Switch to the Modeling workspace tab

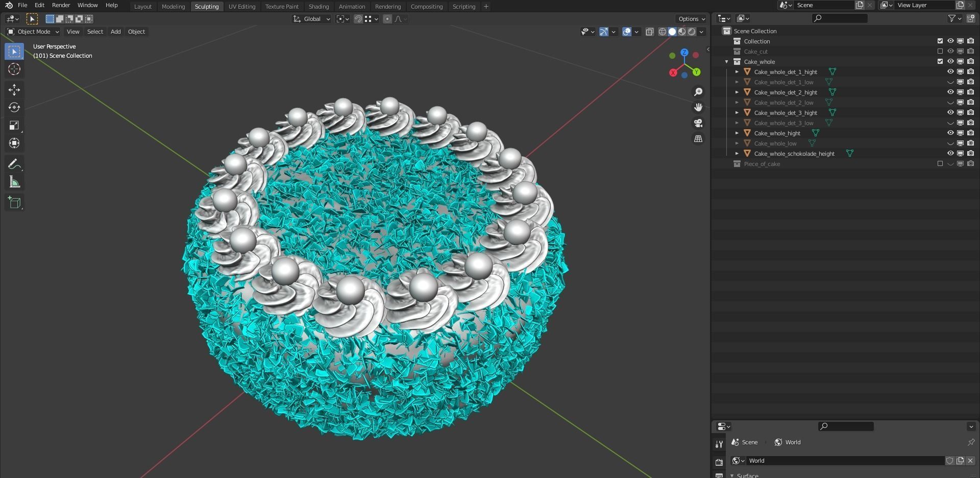pos(173,7)
